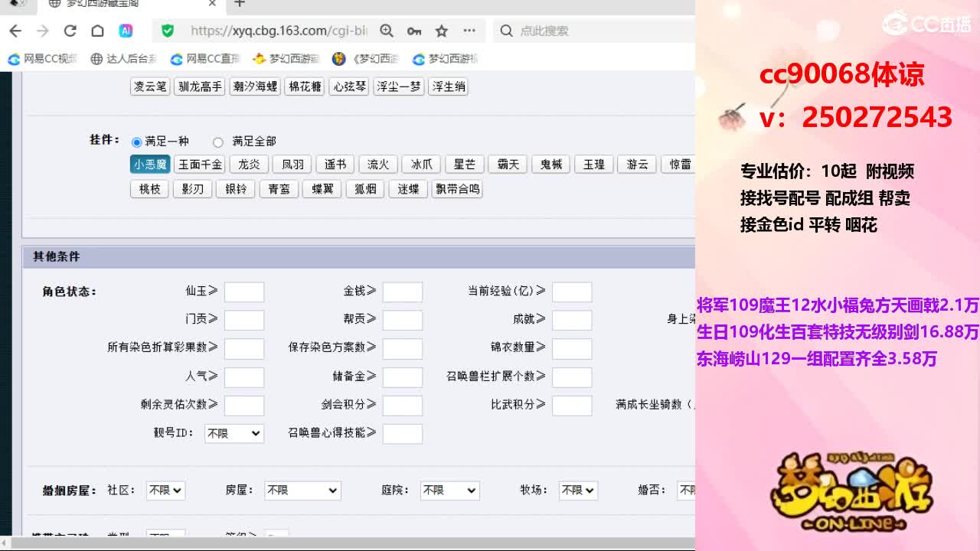Bookmark this page with the star icon
The image size is (980, 551).
coord(442,31)
